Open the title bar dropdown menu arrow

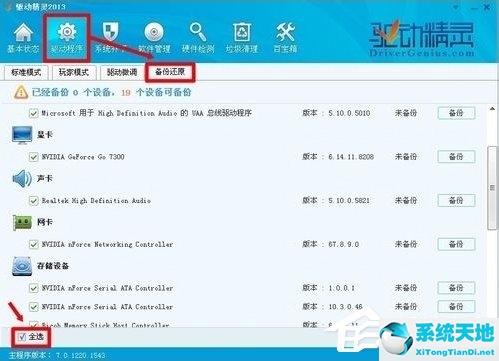456,7
